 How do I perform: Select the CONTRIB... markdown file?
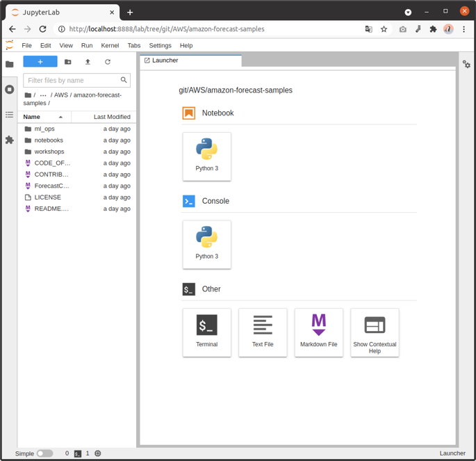[77, 175]
